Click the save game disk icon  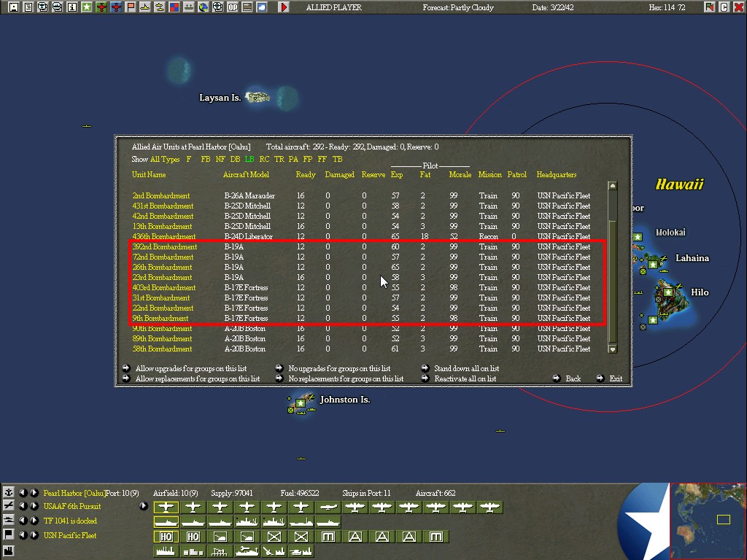[13, 7]
